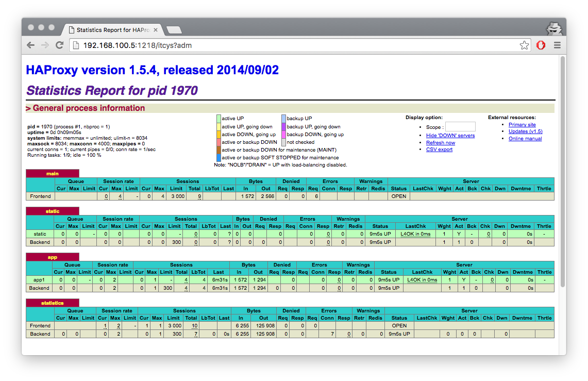Click the static server name cell

tap(40, 234)
